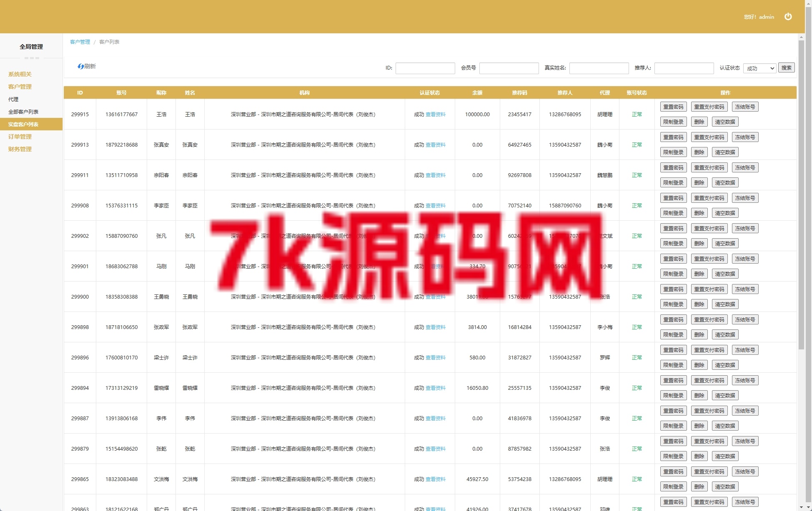The image size is (812, 511).
Task: Clear data for 299896
Action: [x=725, y=365]
